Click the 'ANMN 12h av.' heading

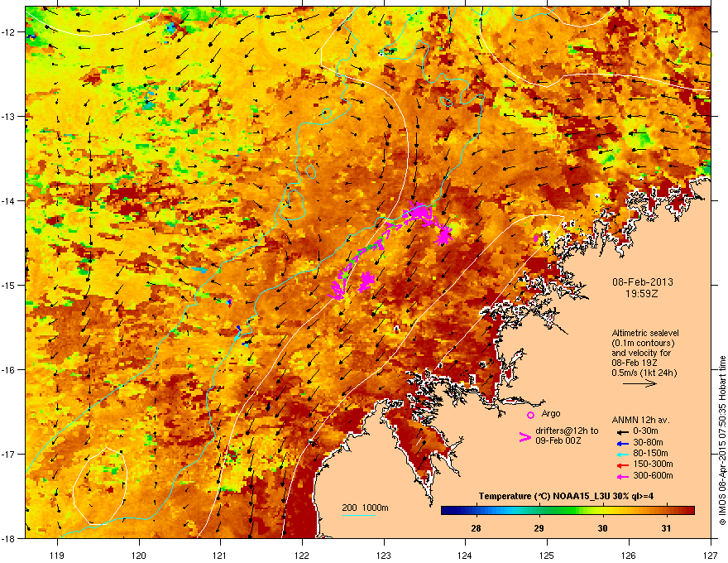pos(640,421)
